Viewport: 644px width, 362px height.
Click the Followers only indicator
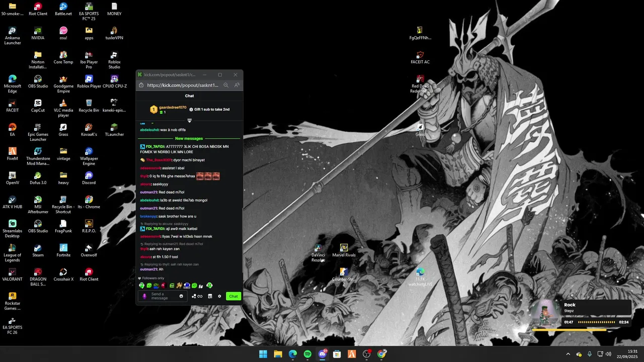[151, 278]
